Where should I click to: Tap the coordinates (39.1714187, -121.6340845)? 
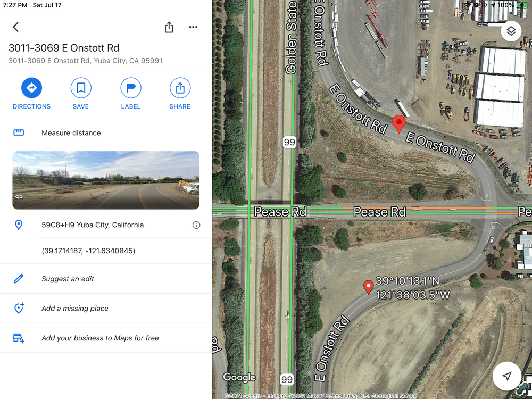(x=88, y=251)
